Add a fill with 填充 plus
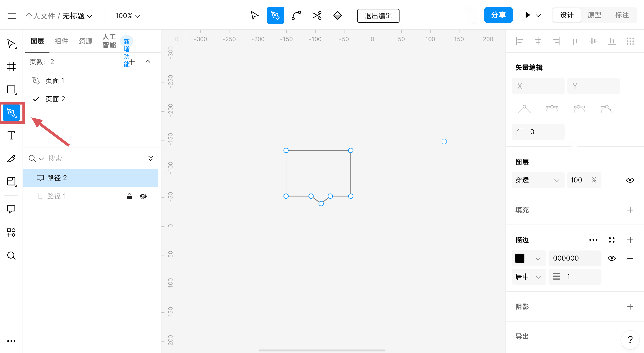Viewport: 644px width, 353px height. coord(630,210)
